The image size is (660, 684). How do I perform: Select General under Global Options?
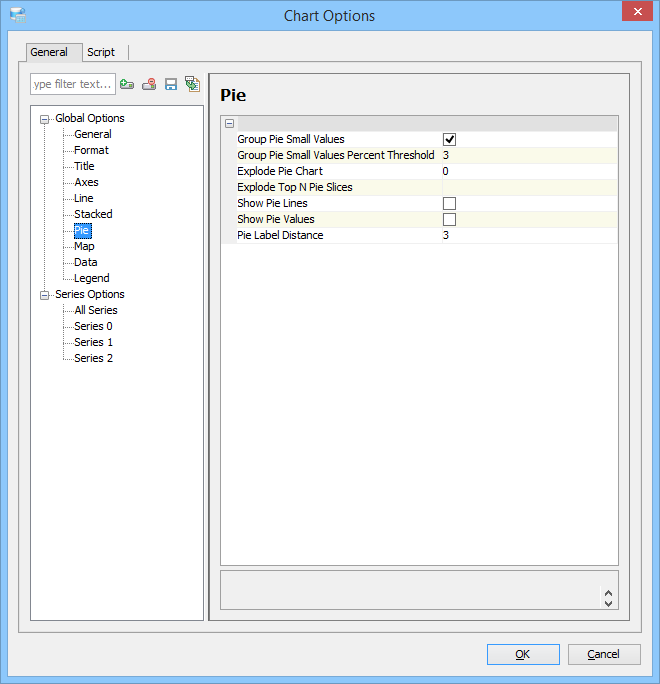coord(93,134)
